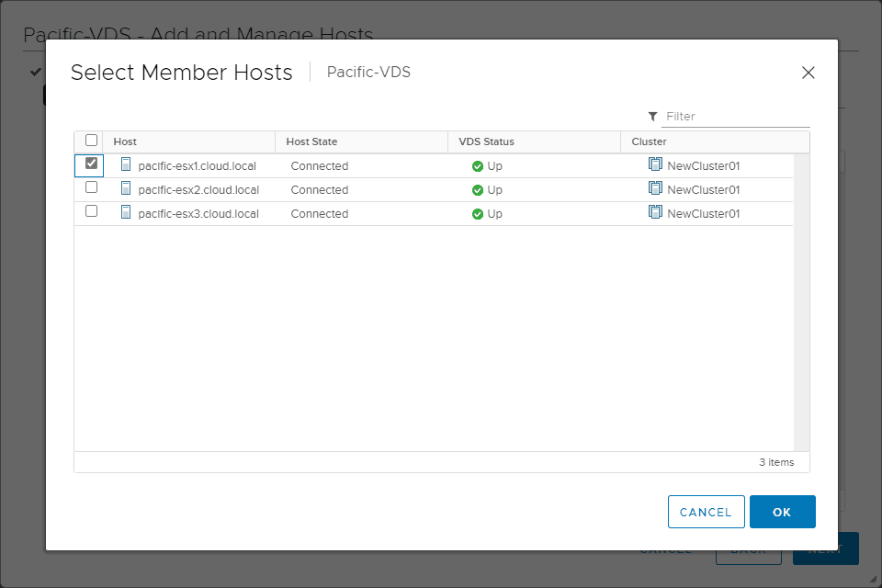Close the Select Member Hosts dialog

808,73
